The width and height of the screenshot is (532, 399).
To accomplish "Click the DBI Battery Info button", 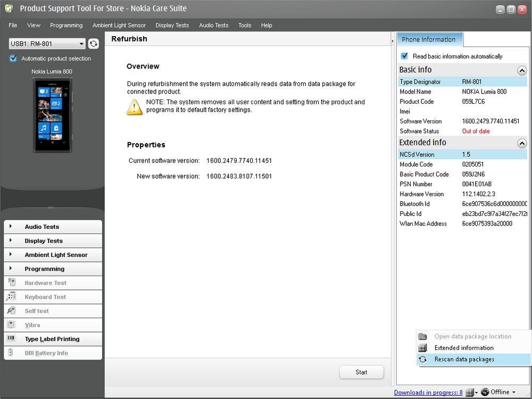I will pyautogui.click(x=53, y=353).
